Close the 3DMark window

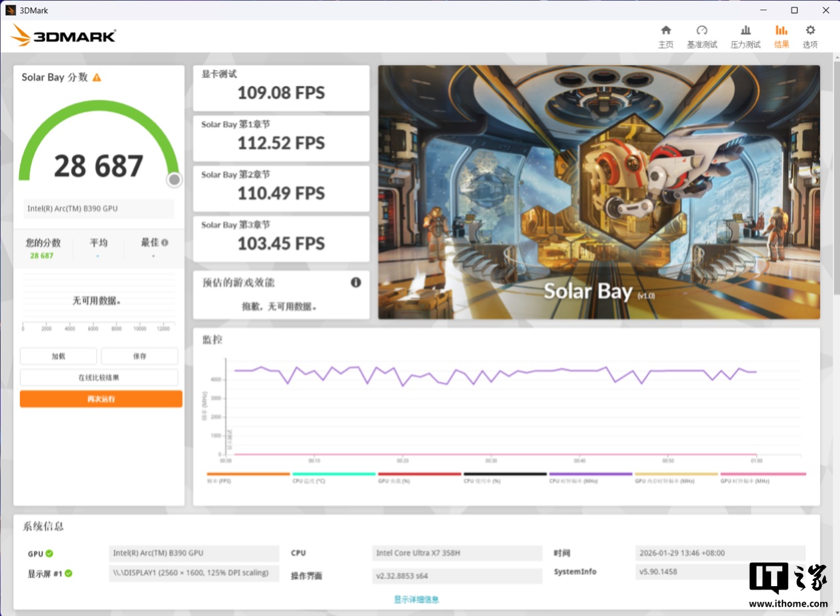click(825, 10)
